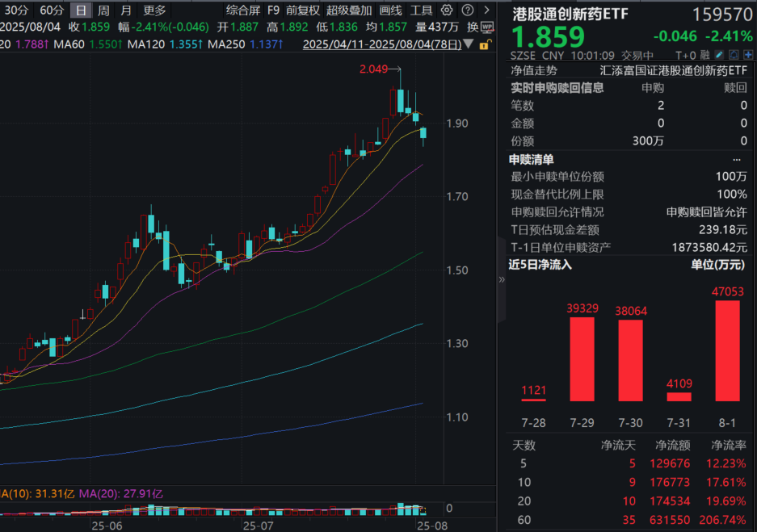Select the F9 quote screen icon
The image size is (757, 532).
[274, 10]
